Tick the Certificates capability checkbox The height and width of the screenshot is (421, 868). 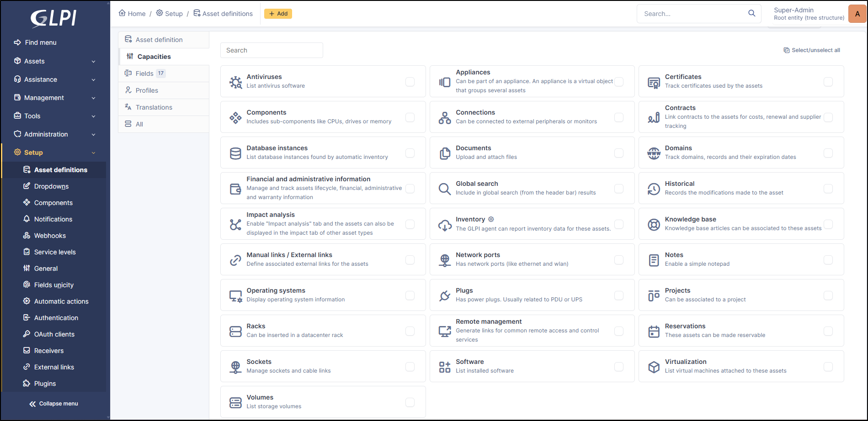828,82
